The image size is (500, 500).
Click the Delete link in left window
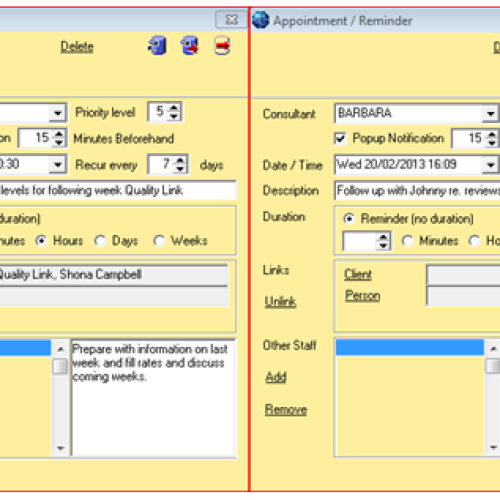click(x=77, y=47)
